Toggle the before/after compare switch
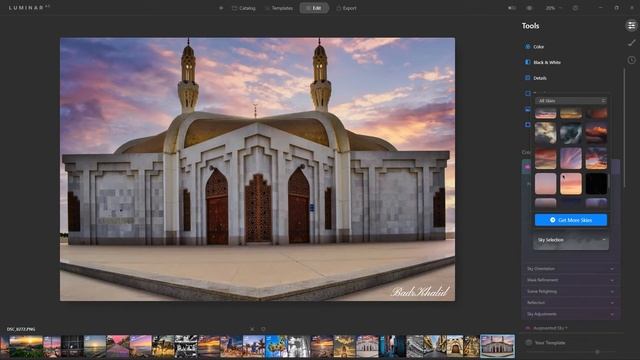 (x=512, y=8)
